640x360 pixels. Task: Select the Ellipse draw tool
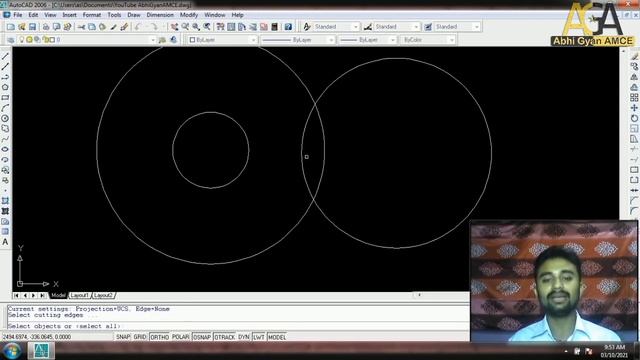coord(5,149)
